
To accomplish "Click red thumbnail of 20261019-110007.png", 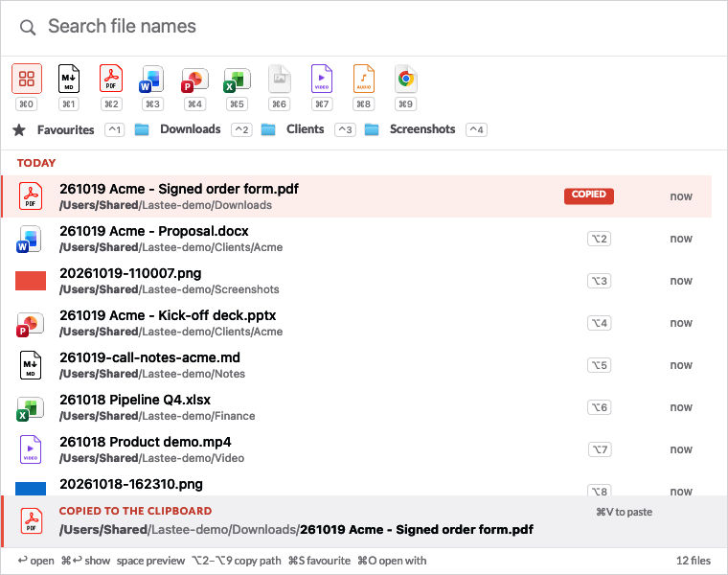I will point(31,281).
